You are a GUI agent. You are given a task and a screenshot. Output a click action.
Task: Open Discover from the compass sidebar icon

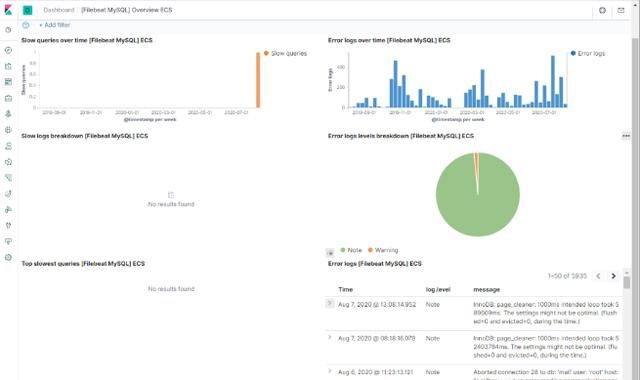[8, 50]
